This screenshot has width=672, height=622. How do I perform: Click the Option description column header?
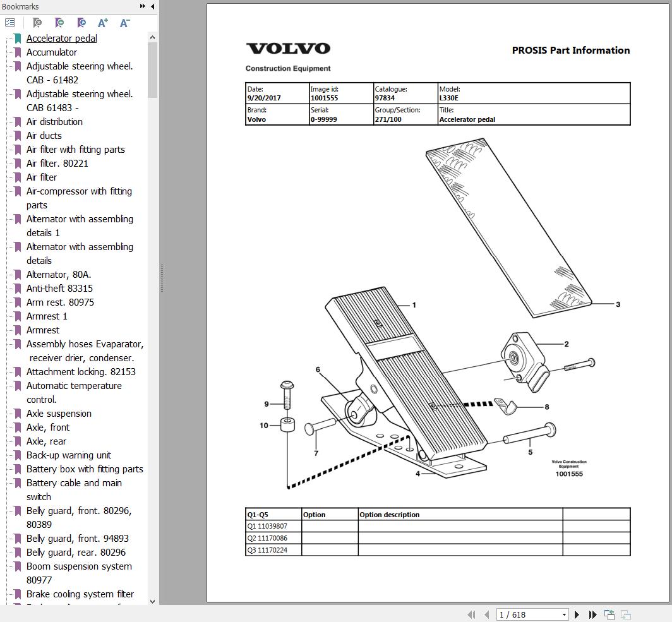[x=389, y=515]
